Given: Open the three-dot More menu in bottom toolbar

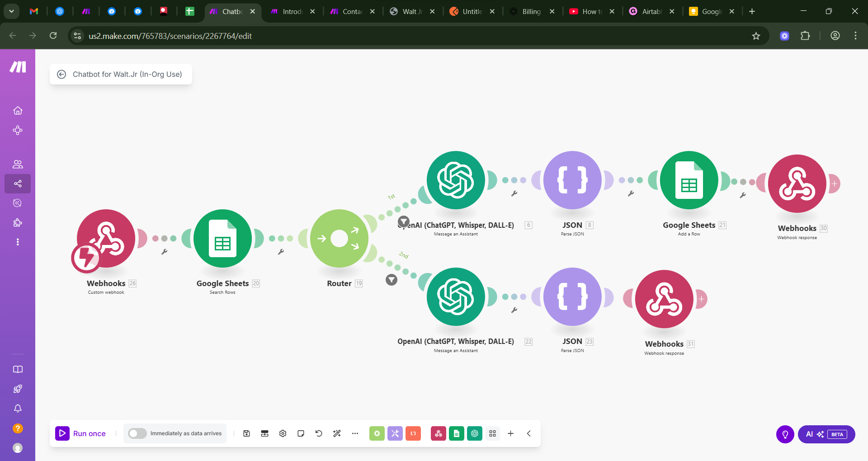Looking at the screenshot, I should coord(355,433).
